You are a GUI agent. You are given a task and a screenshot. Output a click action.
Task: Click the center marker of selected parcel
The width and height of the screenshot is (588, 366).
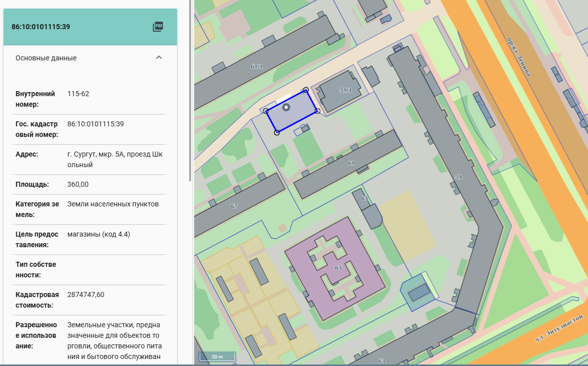point(286,107)
